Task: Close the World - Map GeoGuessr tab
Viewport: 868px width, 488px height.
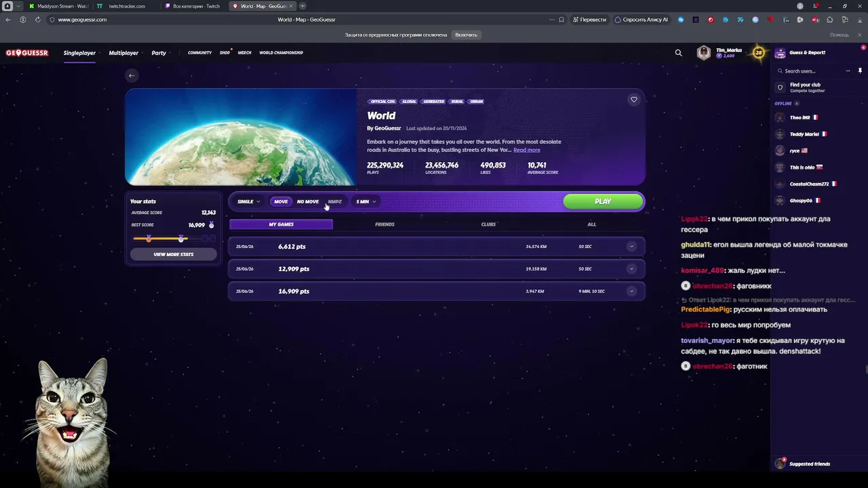Action: point(291,6)
